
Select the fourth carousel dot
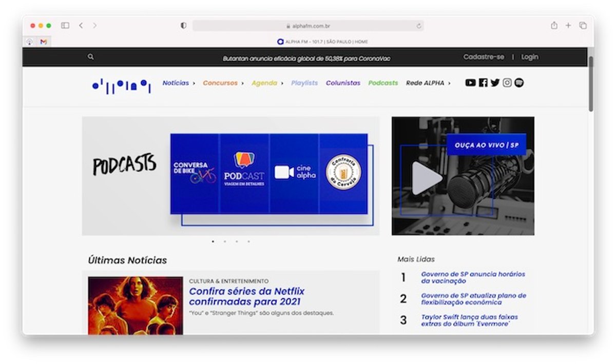[x=248, y=241]
